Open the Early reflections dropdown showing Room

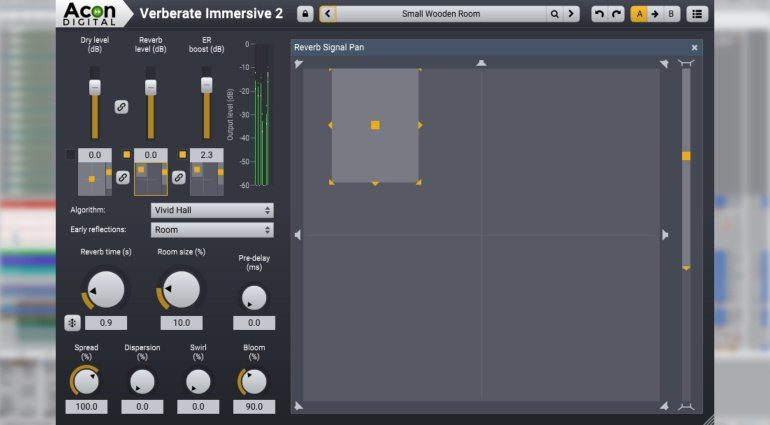(212, 230)
